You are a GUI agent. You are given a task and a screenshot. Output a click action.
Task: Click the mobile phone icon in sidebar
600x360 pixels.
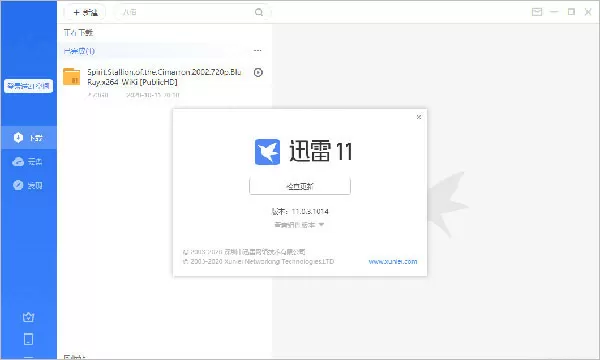(28, 339)
